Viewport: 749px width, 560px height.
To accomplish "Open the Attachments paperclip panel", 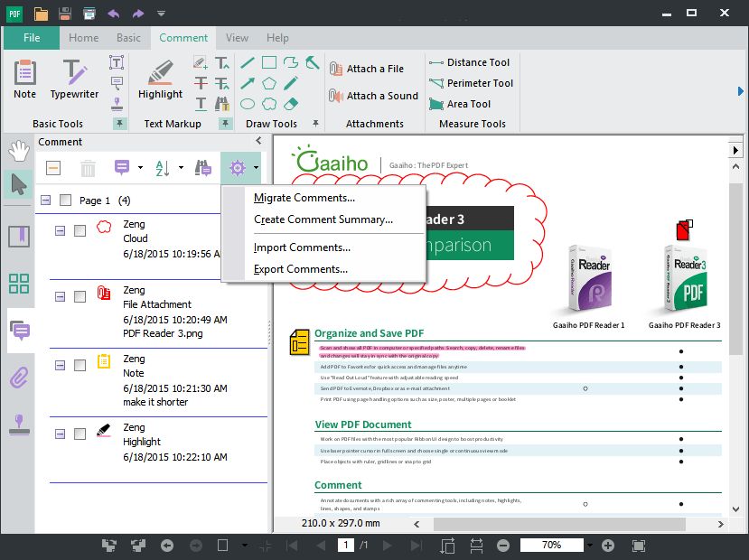I will click(x=19, y=378).
